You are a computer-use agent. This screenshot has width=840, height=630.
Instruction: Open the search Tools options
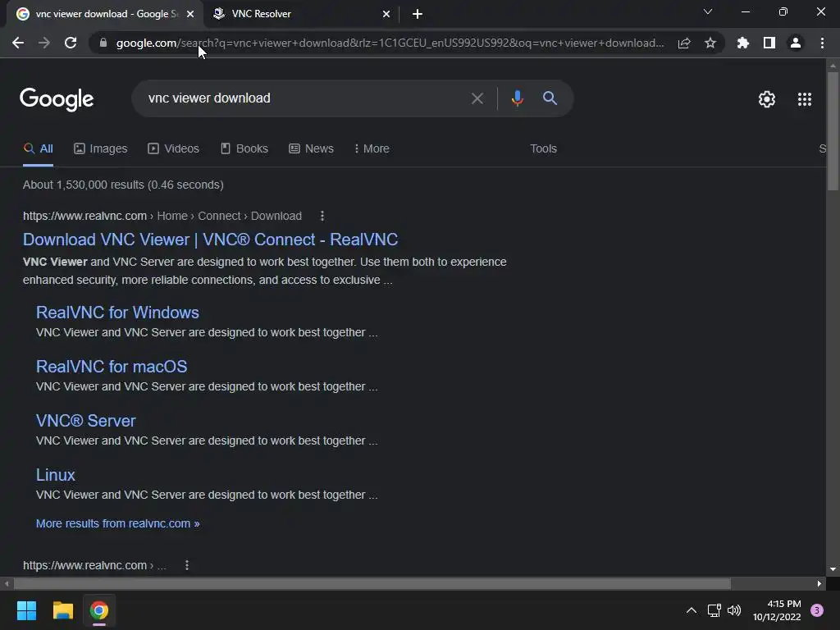[x=543, y=149]
